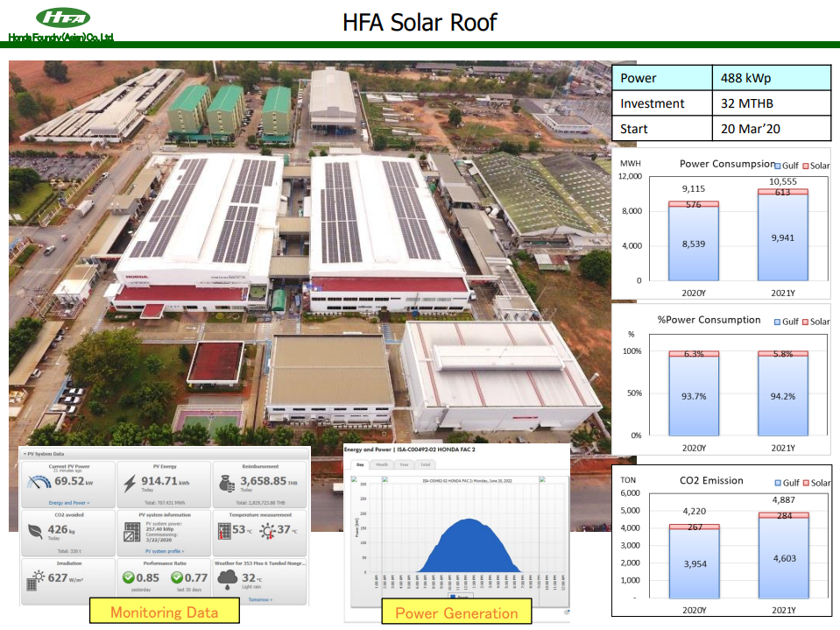Viewport: 840px width, 630px height.
Task: Click the Tomorrow weather link
Action: click(x=259, y=599)
